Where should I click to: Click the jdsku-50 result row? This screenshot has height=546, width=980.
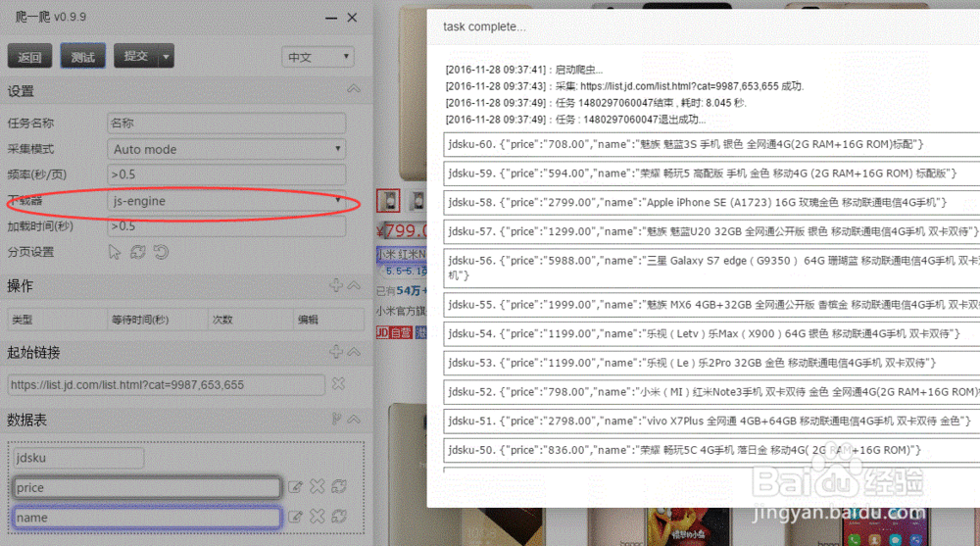tap(711, 450)
